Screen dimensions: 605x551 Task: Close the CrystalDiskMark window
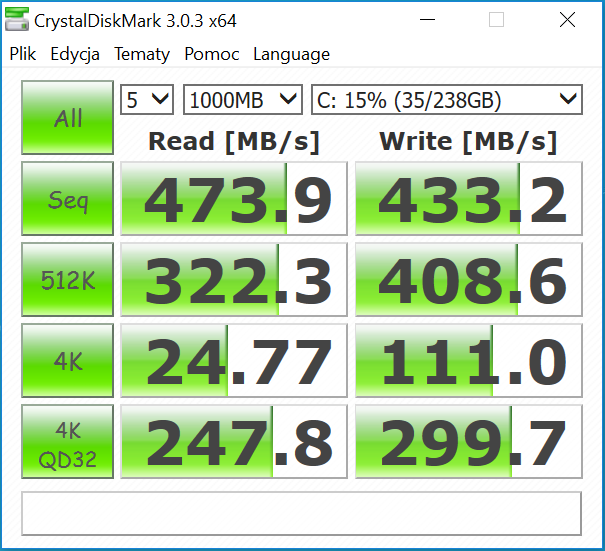(x=567, y=19)
